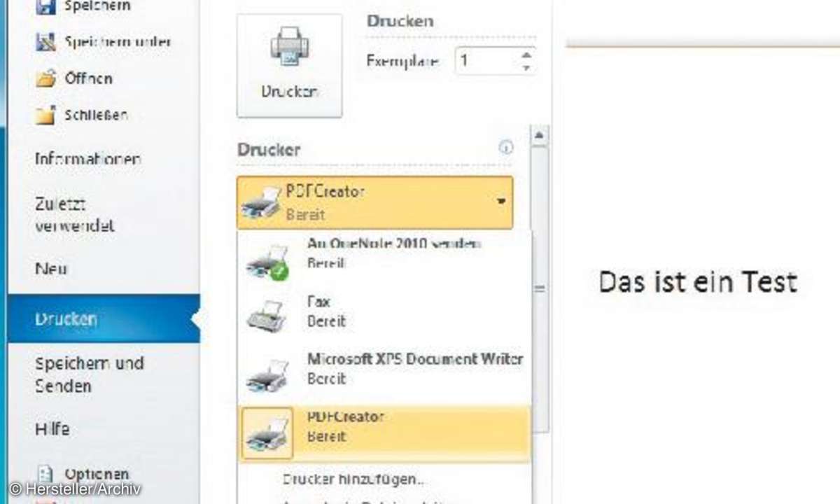Click Drucker hinzufügen link
Viewport: 840px width, 504px height.
tap(353, 479)
